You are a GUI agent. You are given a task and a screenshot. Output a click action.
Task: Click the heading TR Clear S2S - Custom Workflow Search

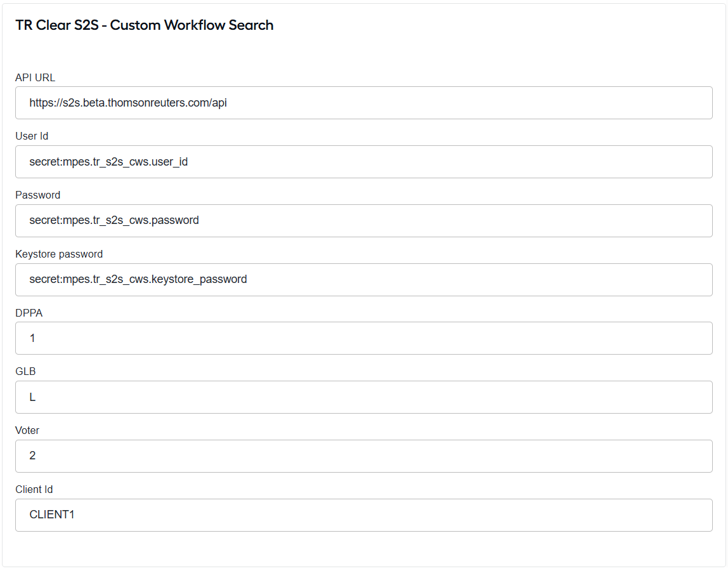(145, 25)
